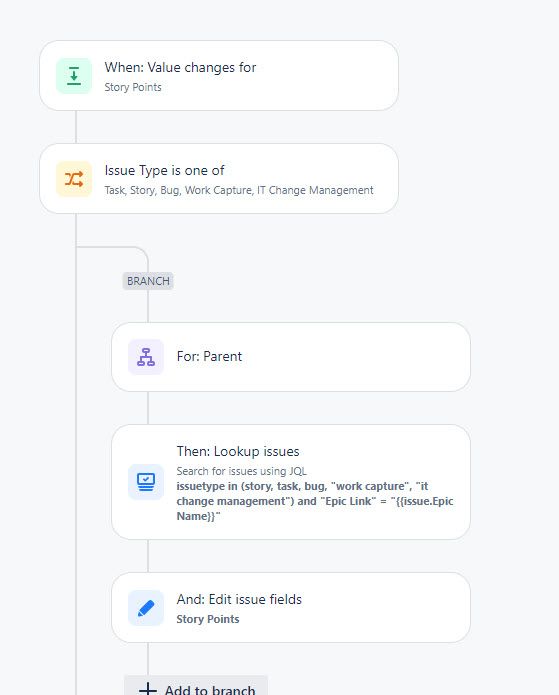Click the issue type list Task, Story, Bug
This screenshot has width=559, height=695.
239,190
